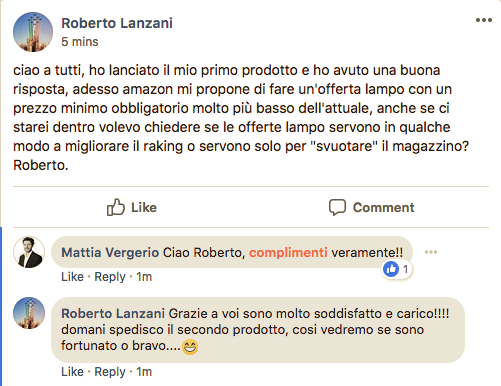Like Roberto Lanzani's reply comment
Viewport: 501px width, 386px height.
click(x=72, y=372)
